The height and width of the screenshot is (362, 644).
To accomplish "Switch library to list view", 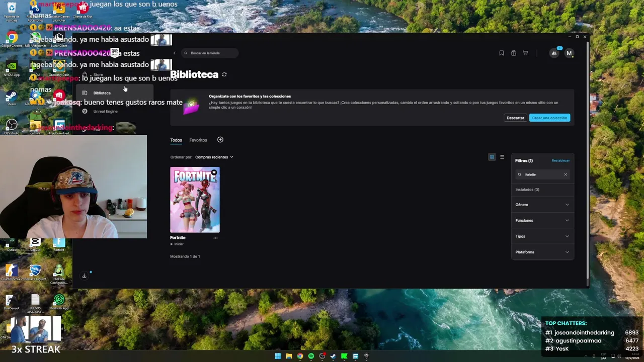I will [x=502, y=157].
